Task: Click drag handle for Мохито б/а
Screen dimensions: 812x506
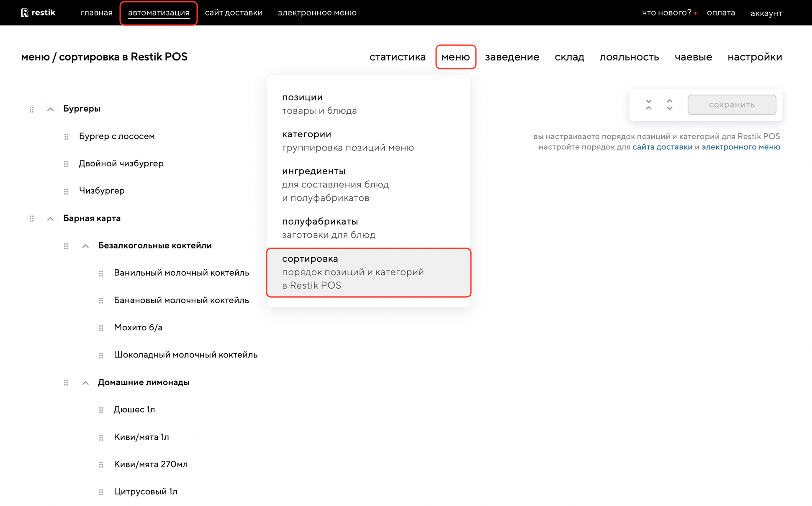Action: click(101, 328)
